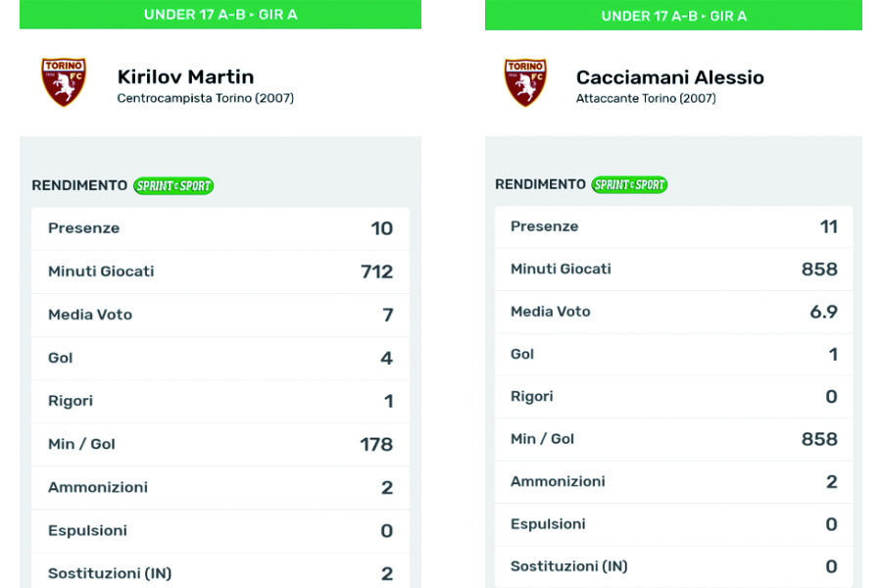Viewport: 882px width, 588px height.
Task: Click the Centrocampista Torino (2007) subtitle
Action: 205,98
